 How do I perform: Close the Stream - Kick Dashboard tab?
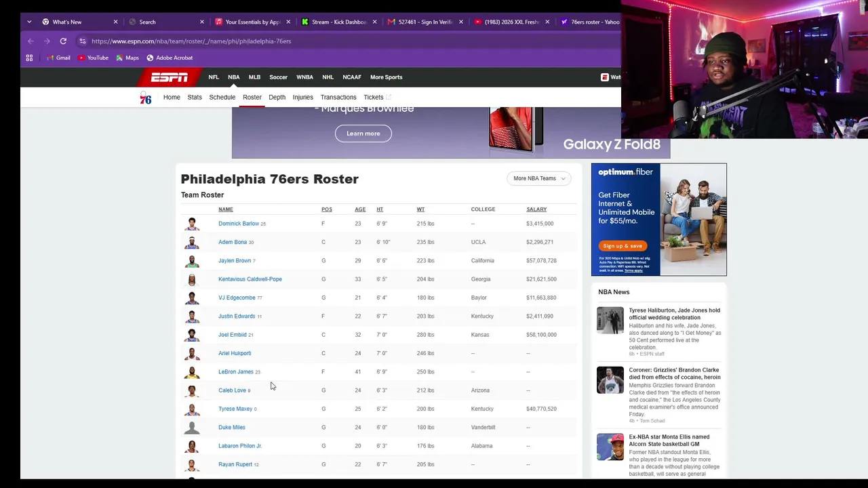(x=374, y=22)
